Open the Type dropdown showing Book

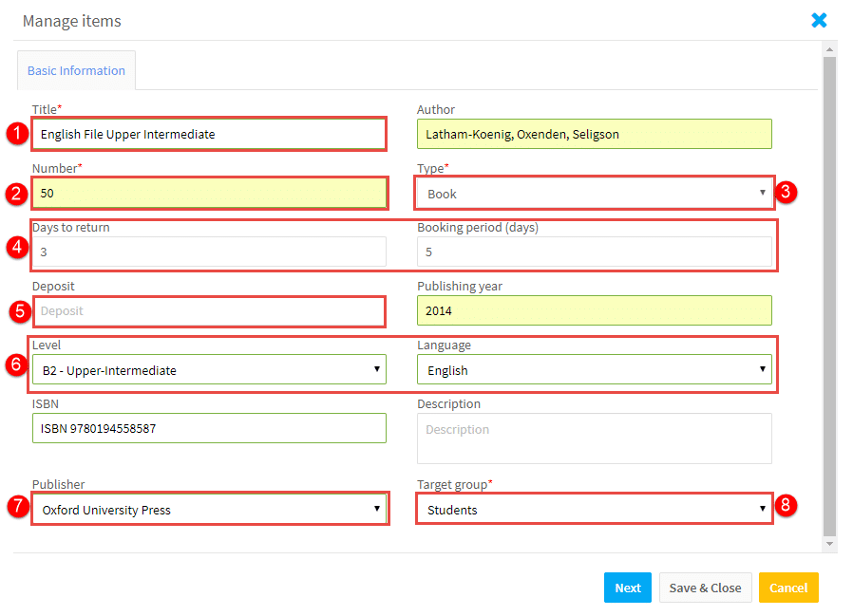[x=594, y=194]
